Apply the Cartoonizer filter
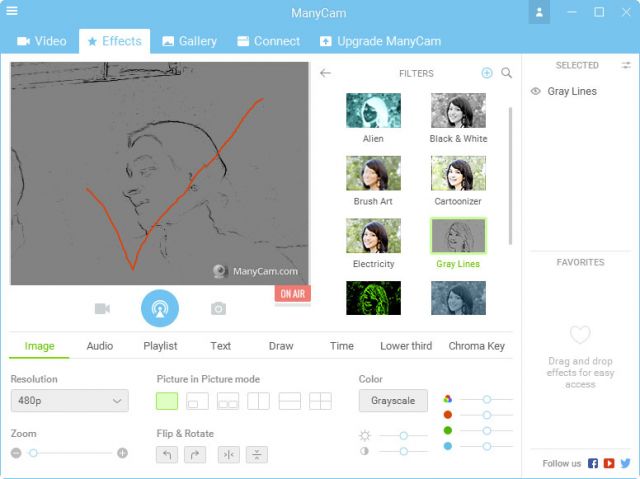This screenshot has height=479, width=640. click(x=458, y=173)
